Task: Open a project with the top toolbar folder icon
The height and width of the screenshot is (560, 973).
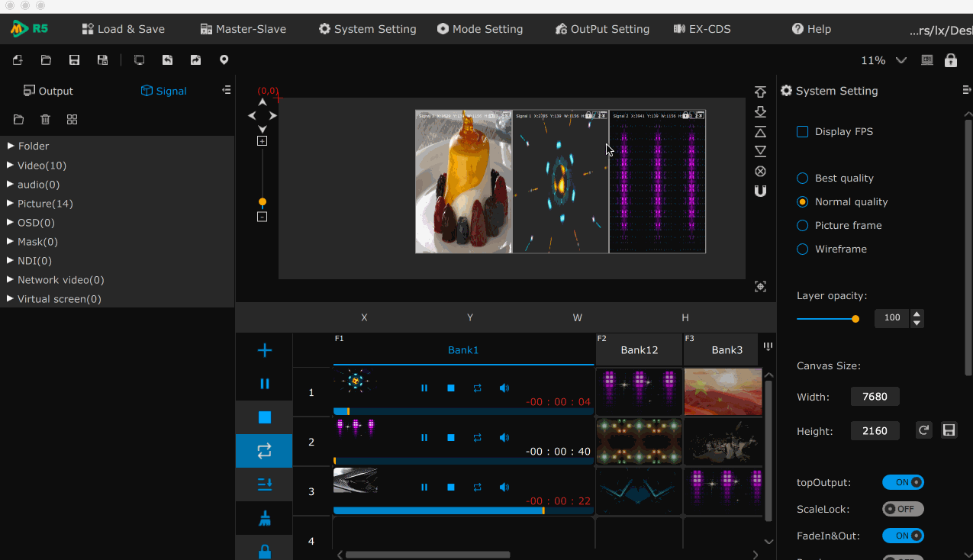Action: (46, 60)
